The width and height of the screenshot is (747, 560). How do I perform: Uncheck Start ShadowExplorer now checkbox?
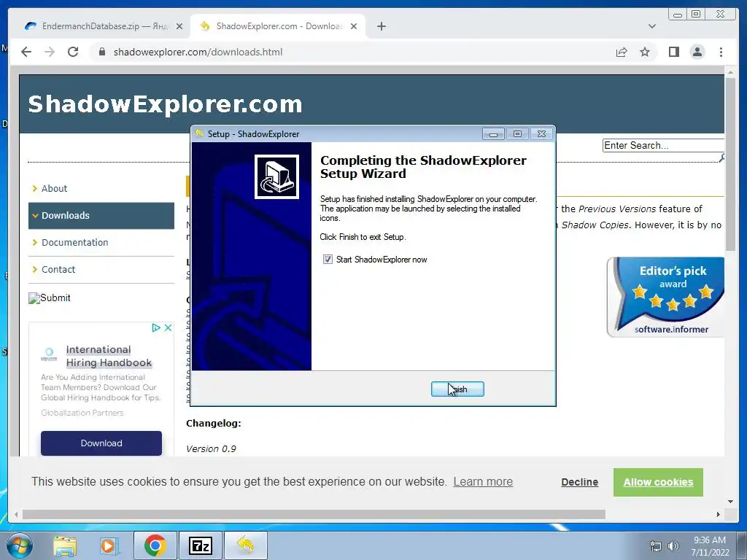pyautogui.click(x=328, y=260)
